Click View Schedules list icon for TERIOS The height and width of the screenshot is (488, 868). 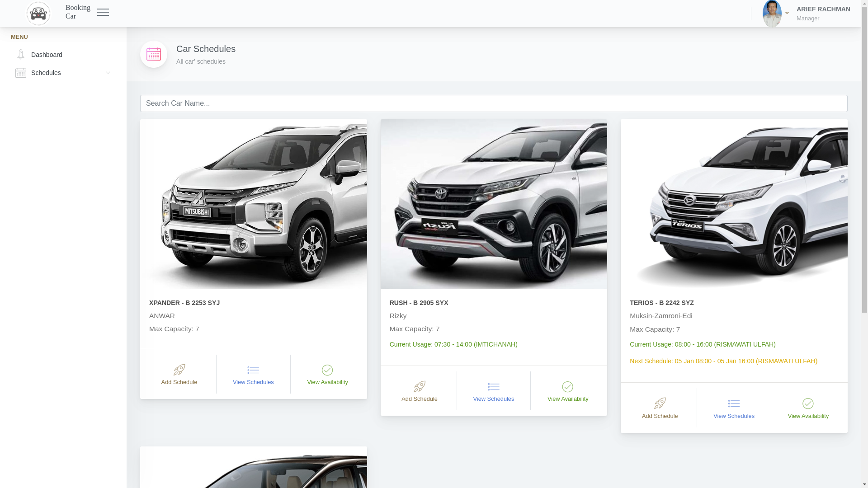[x=734, y=404]
